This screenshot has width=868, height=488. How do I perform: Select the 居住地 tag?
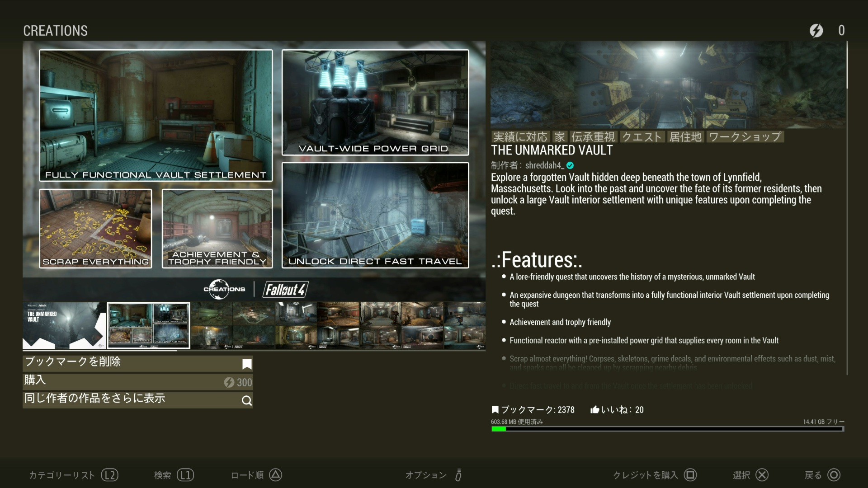685,136
